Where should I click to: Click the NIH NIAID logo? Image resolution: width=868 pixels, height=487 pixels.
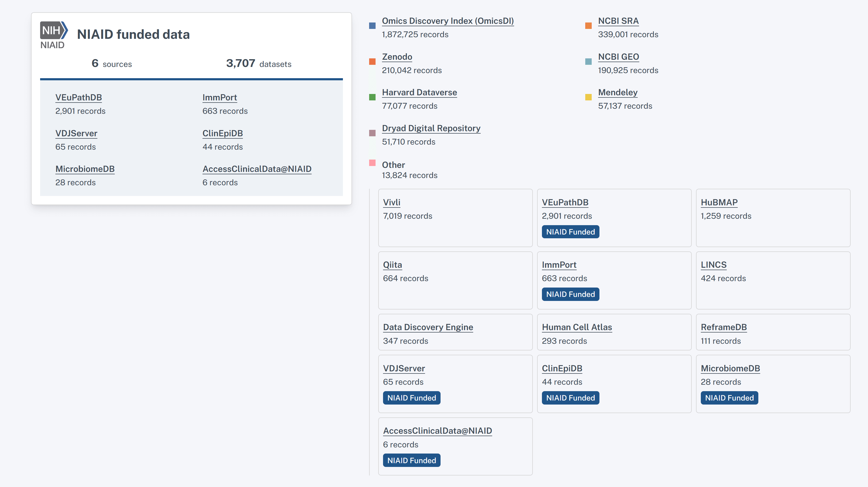(54, 35)
